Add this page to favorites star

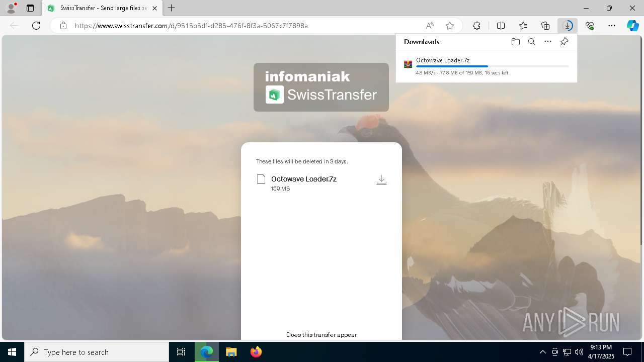click(450, 26)
